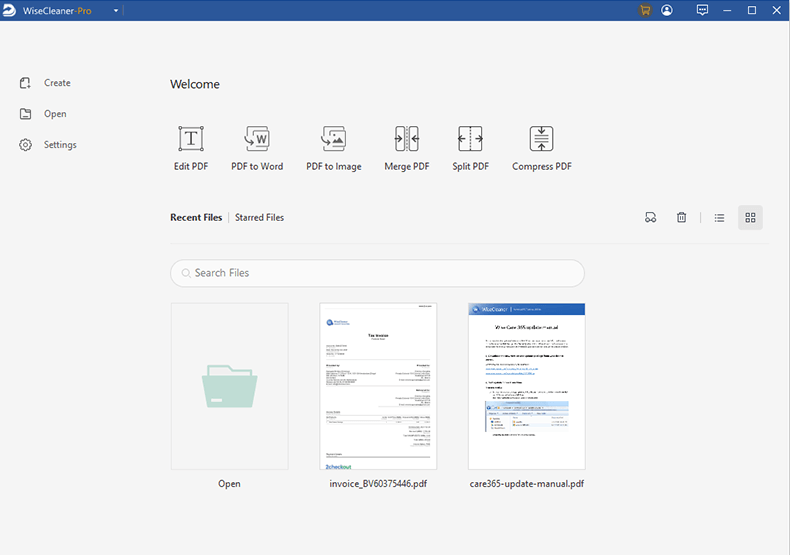Click the magnifier icon in search box
Image resolution: width=790 pixels, height=555 pixels.
(186, 273)
